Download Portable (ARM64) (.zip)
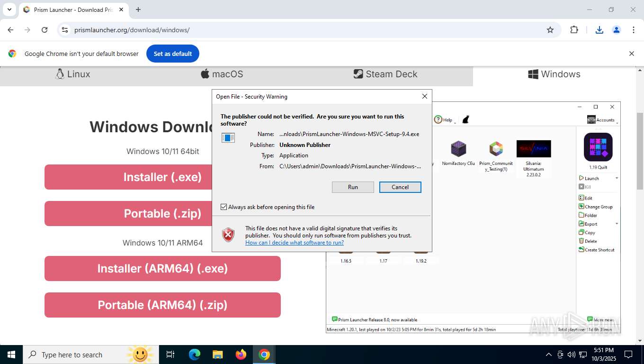Screen dimensions: 644x364 click(x=162, y=305)
